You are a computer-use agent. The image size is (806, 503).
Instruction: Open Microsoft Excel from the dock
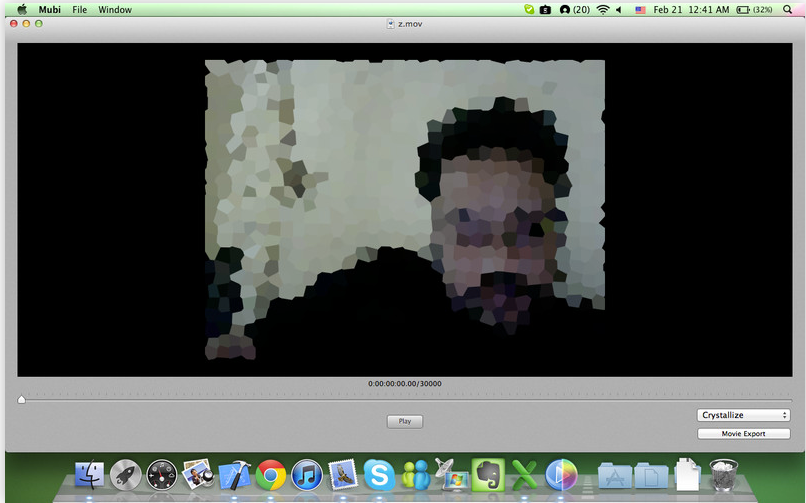point(524,474)
